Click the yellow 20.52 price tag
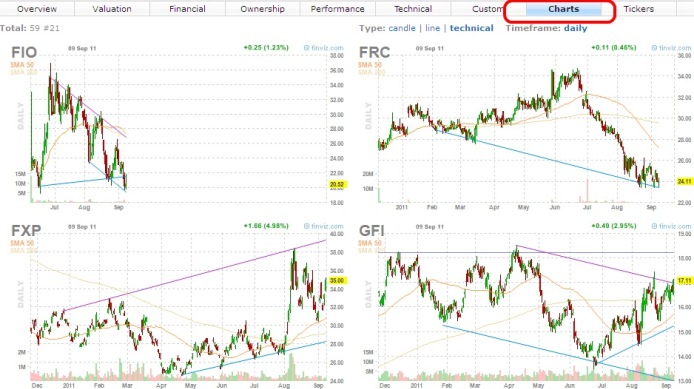 coord(337,185)
